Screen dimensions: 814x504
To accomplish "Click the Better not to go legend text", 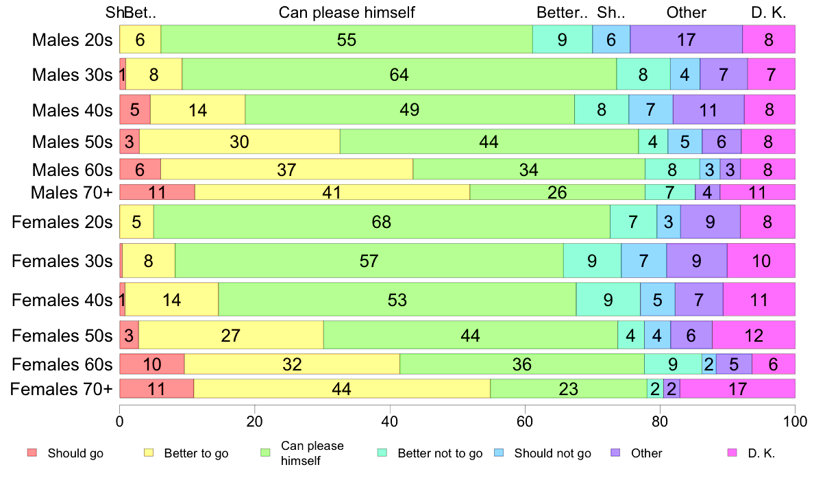I will 440,453.
